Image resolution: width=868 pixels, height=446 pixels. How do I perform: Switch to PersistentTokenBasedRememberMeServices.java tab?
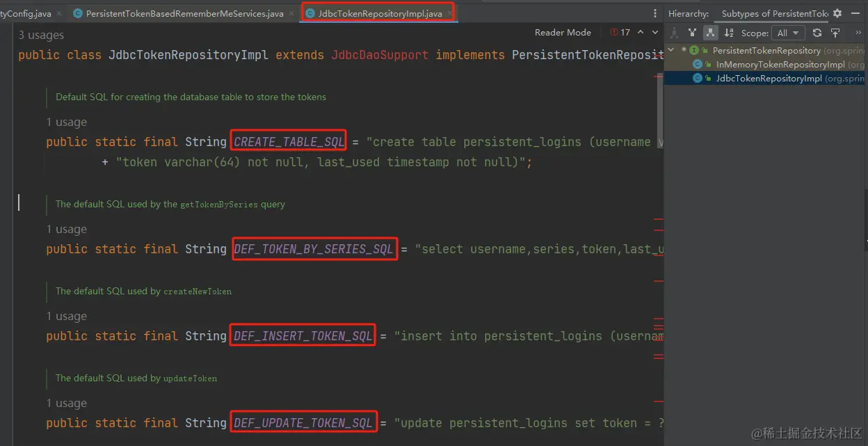185,13
